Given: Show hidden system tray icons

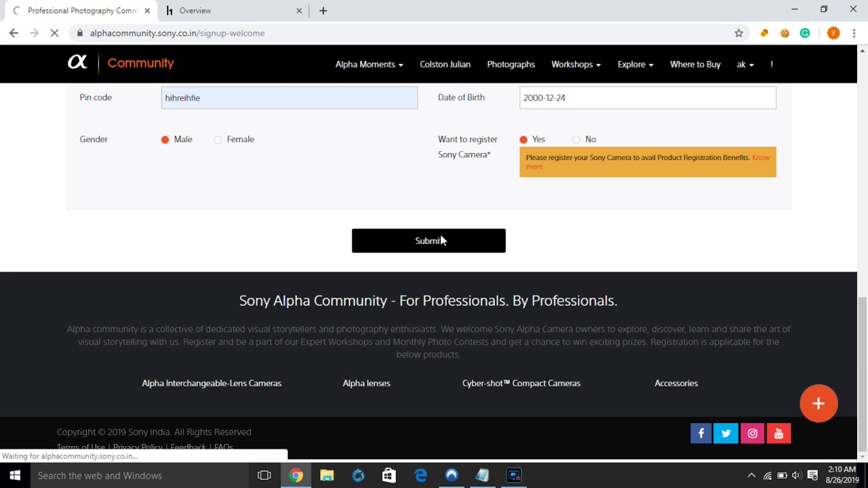Looking at the screenshot, I should (751, 475).
